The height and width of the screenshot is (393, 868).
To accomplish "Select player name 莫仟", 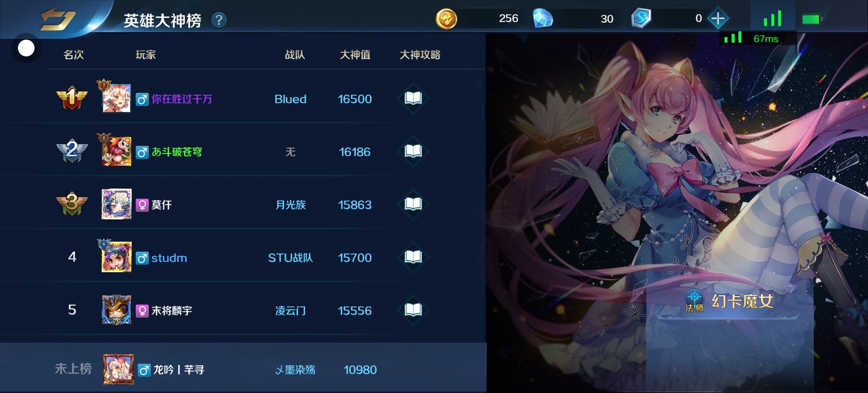I will [x=161, y=205].
